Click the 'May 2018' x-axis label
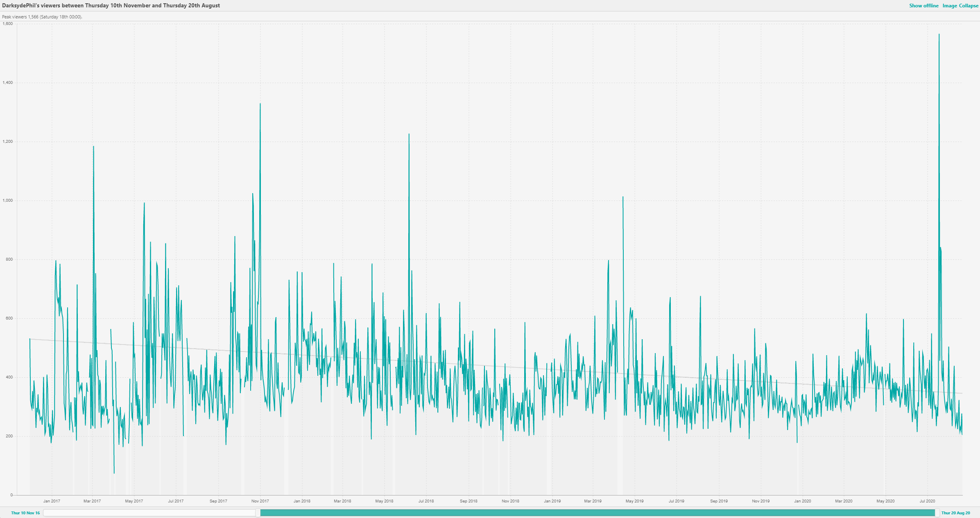The width and height of the screenshot is (980, 518). [x=384, y=501]
